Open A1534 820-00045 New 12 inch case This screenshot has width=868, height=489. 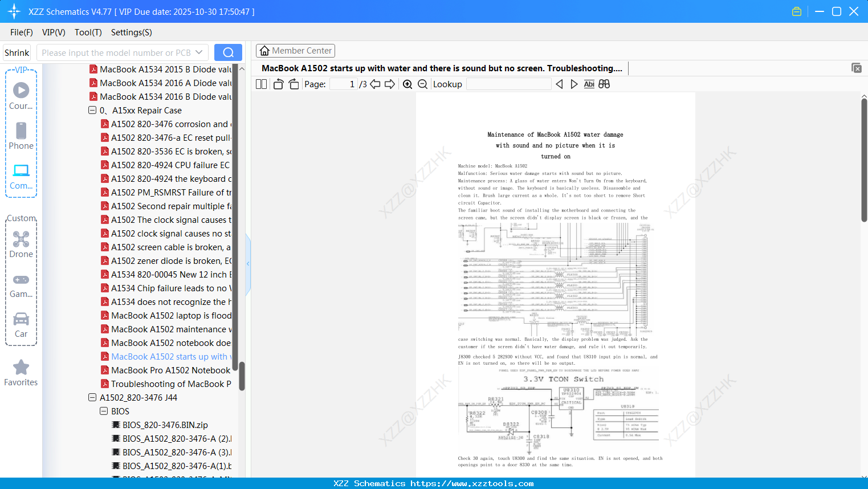point(165,274)
